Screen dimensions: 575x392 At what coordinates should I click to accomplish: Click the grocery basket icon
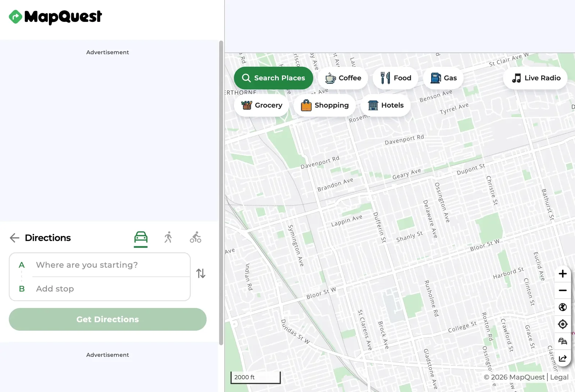pos(247,105)
